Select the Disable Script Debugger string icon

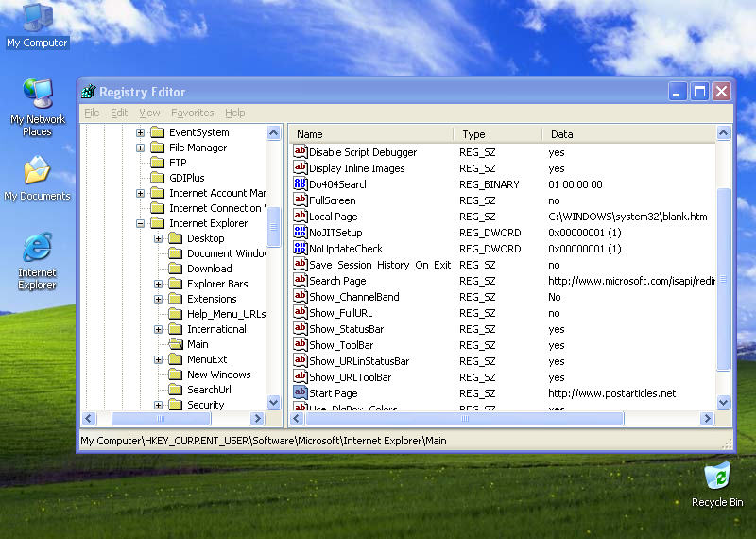[300, 152]
